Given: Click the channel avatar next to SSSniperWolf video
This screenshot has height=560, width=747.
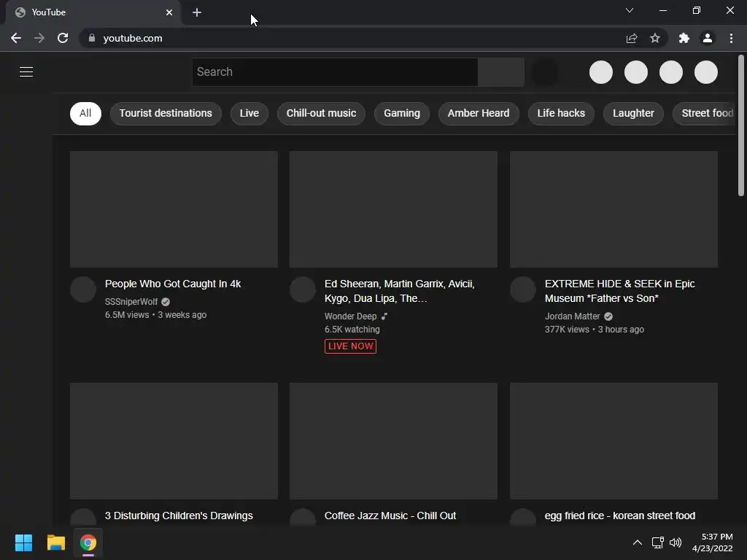Looking at the screenshot, I should [x=83, y=289].
